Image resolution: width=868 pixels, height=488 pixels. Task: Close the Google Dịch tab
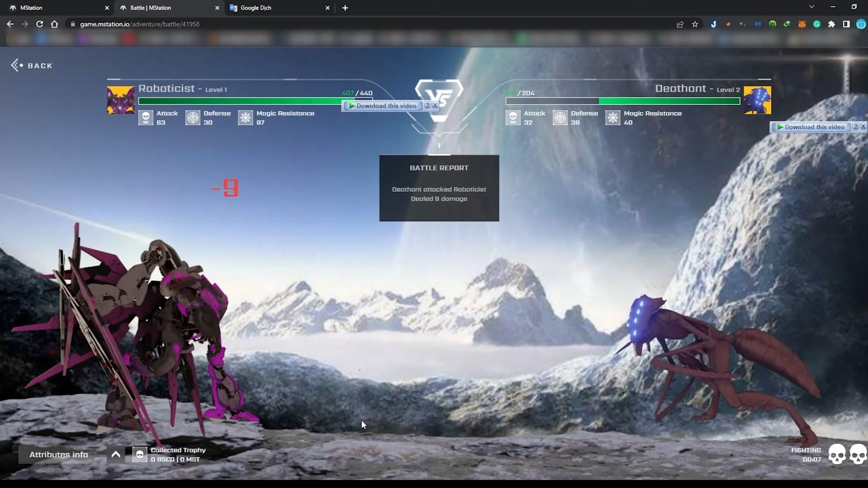(328, 8)
